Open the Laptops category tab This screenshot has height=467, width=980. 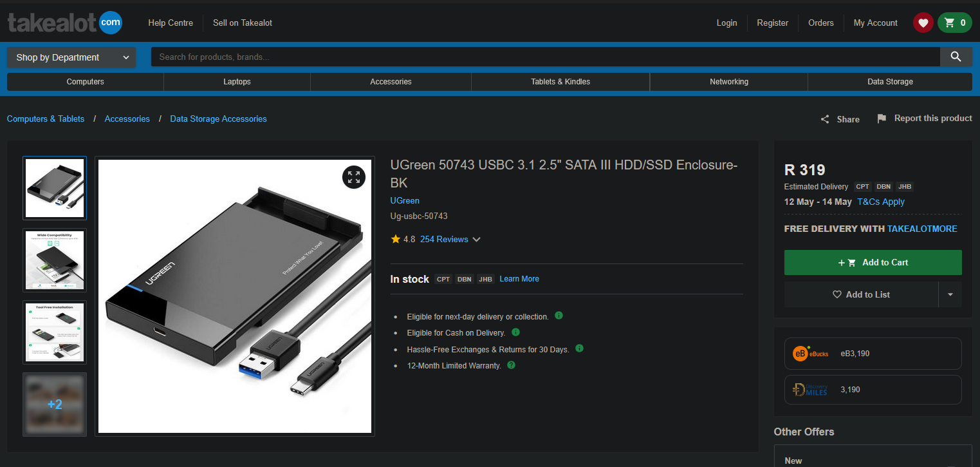(237, 82)
